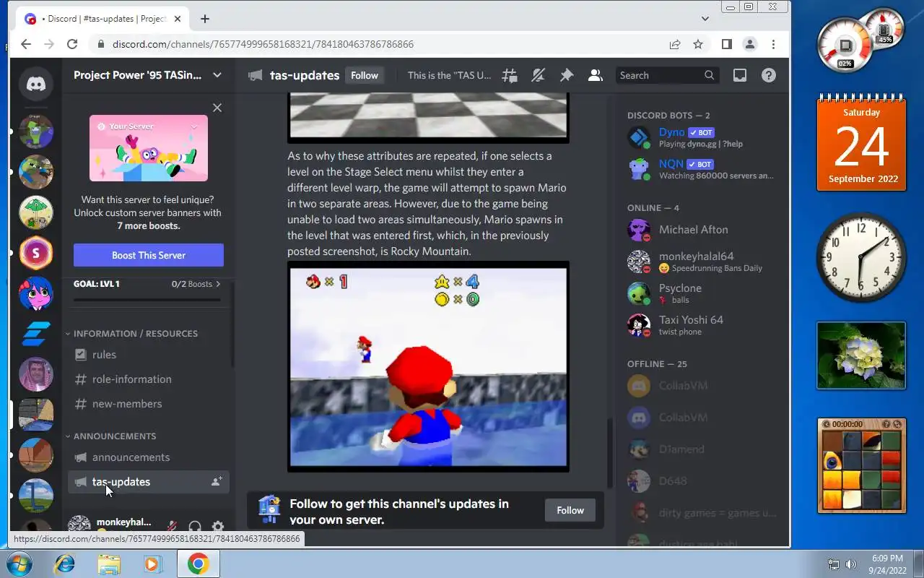Open server with pink S icon
This screenshot has height=578, width=924.
pyautogui.click(x=35, y=253)
